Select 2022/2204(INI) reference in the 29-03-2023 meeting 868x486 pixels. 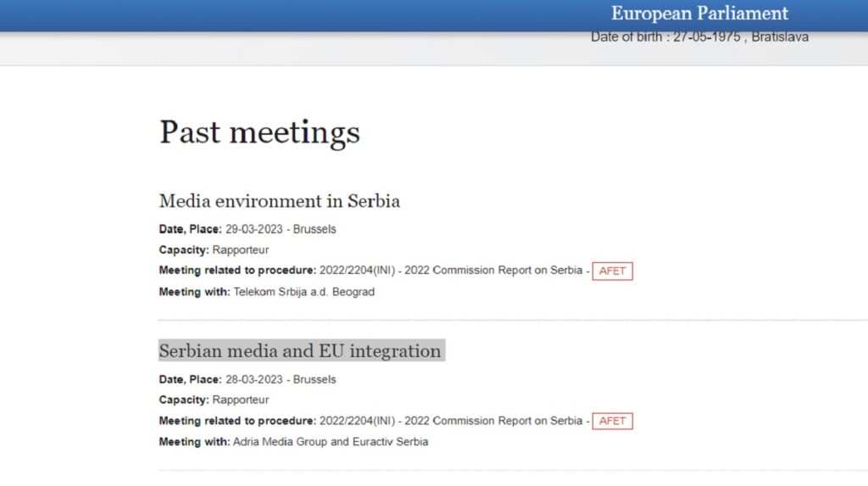coord(358,271)
